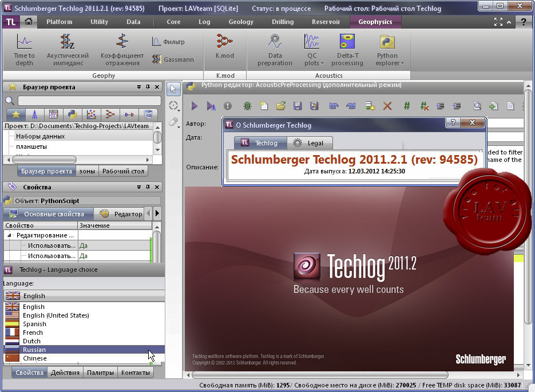Close the Браузер проекта panel
The height and width of the screenshot is (392, 535).
(157, 87)
